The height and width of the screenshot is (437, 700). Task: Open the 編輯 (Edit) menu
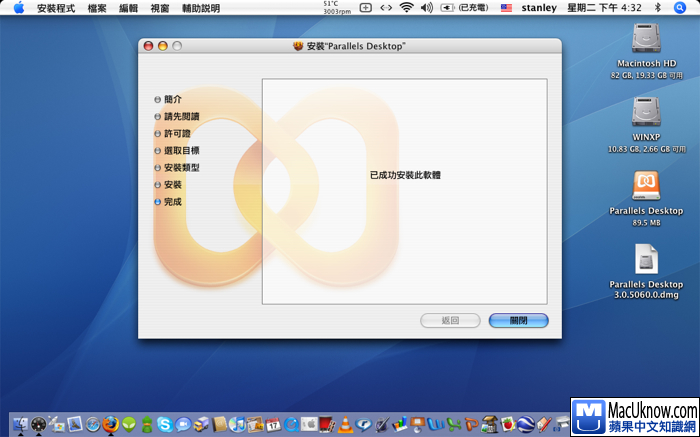coord(128,7)
